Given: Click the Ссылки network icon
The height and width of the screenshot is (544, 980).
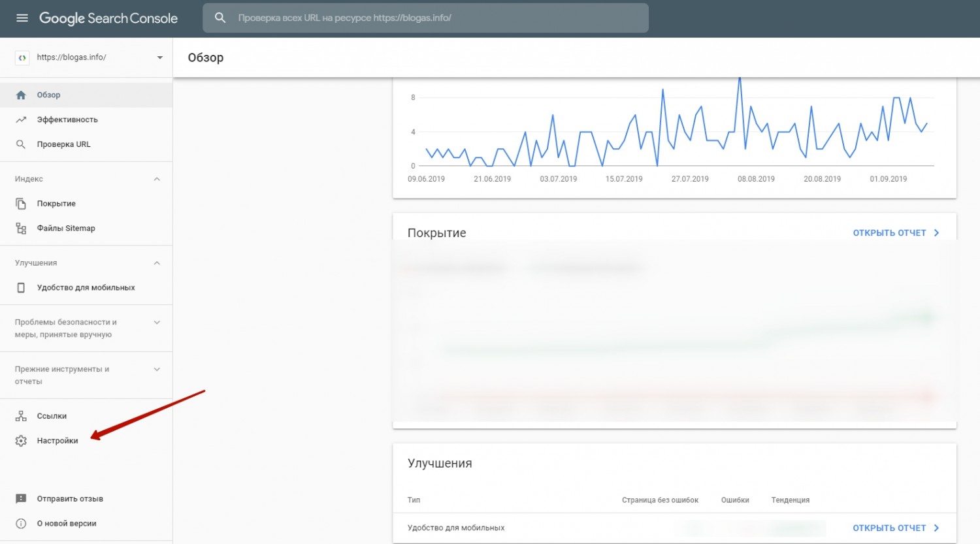Looking at the screenshot, I should point(21,416).
